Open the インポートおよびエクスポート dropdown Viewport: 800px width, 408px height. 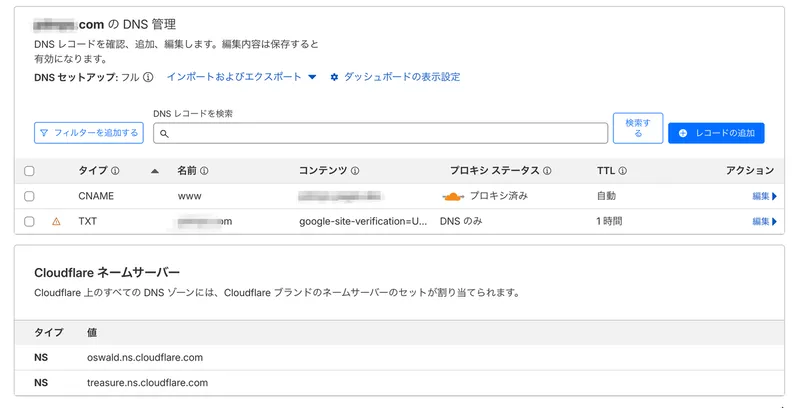pyautogui.click(x=241, y=77)
